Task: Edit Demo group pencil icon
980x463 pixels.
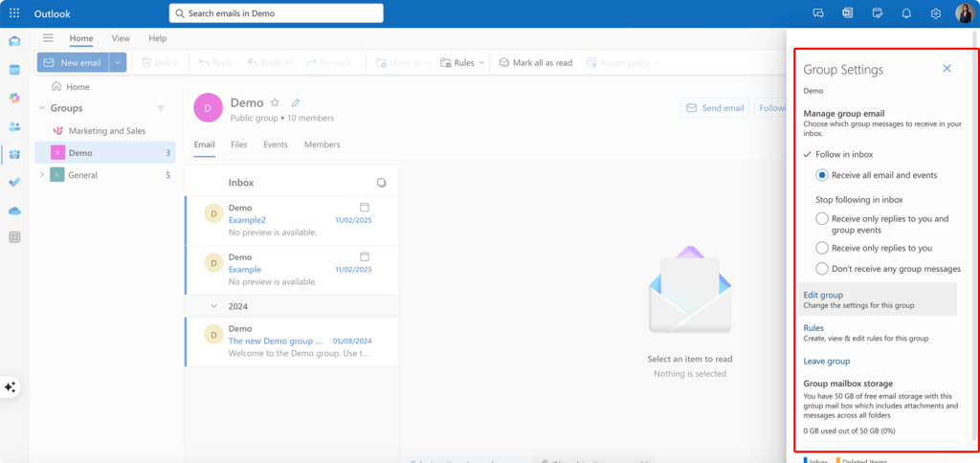Action: tap(296, 102)
